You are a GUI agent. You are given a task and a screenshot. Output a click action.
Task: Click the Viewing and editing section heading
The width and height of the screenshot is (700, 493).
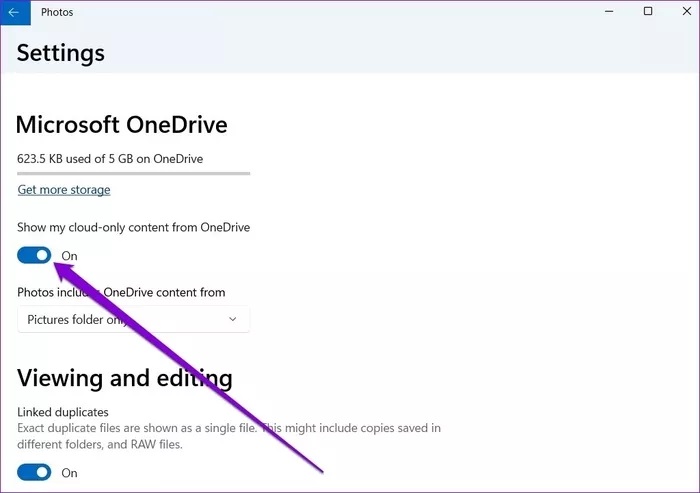click(x=125, y=378)
